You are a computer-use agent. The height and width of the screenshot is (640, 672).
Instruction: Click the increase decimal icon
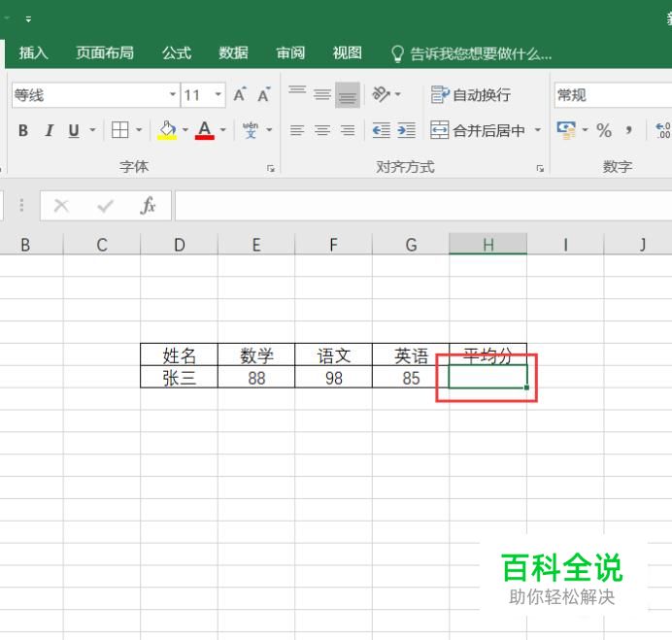pos(663,130)
